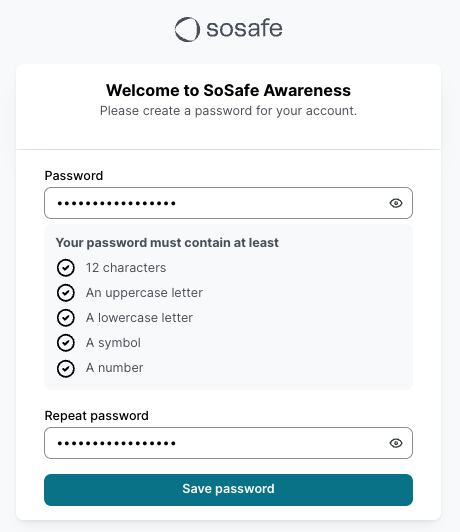Focus the Password input field
The width and height of the screenshot is (460, 532).
228,203
